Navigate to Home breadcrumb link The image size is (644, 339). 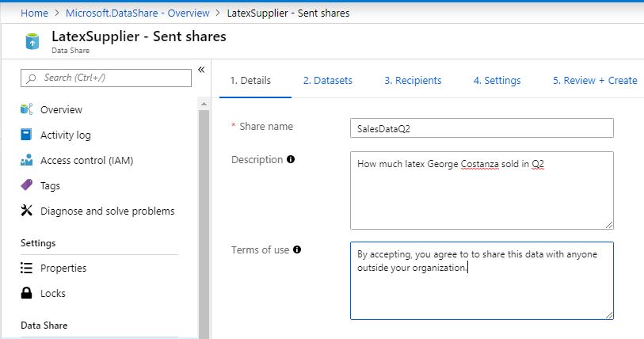tap(34, 13)
